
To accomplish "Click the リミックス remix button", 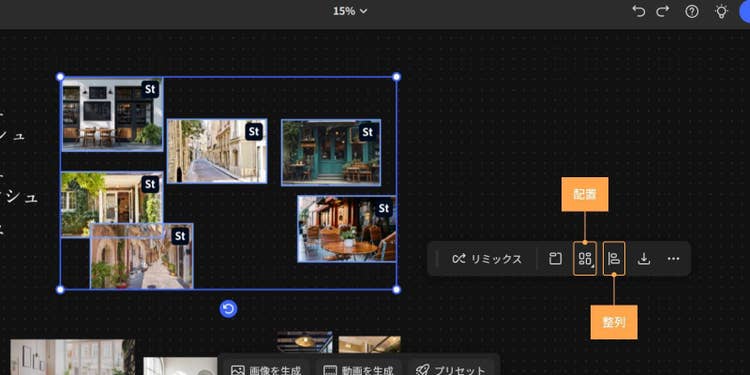I will 487,259.
